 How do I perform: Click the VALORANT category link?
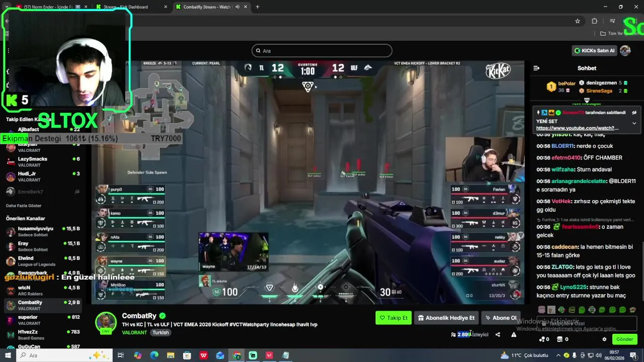(x=134, y=332)
